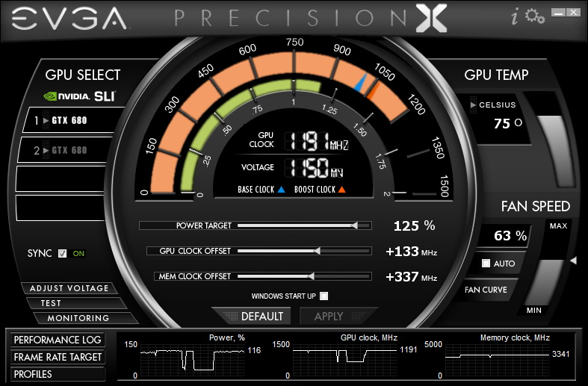Open the info icon in title bar
Viewport: 588px width, 386px height.
[x=516, y=14]
